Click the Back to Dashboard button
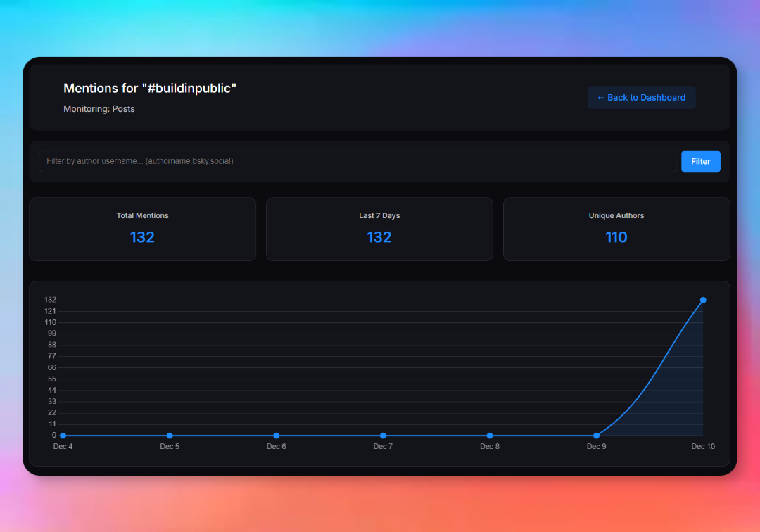This screenshot has height=532, width=760. pyautogui.click(x=641, y=97)
